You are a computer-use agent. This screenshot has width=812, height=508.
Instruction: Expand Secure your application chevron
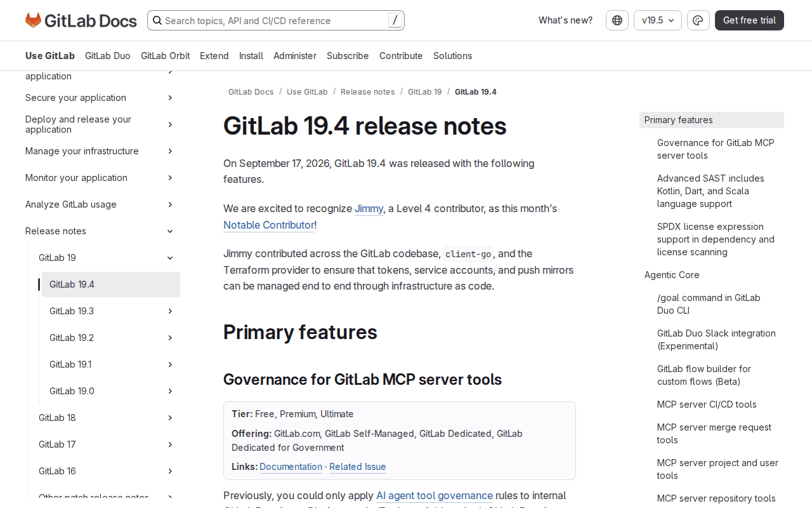170,98
